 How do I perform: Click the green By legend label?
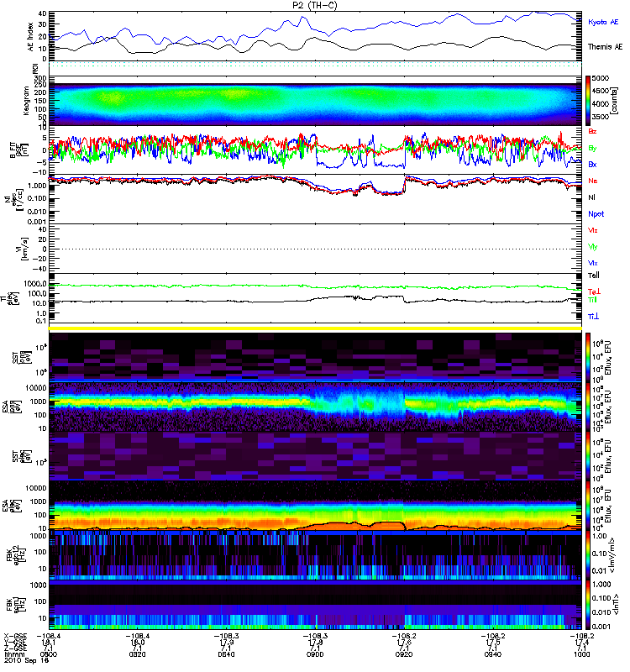[592, 148]
